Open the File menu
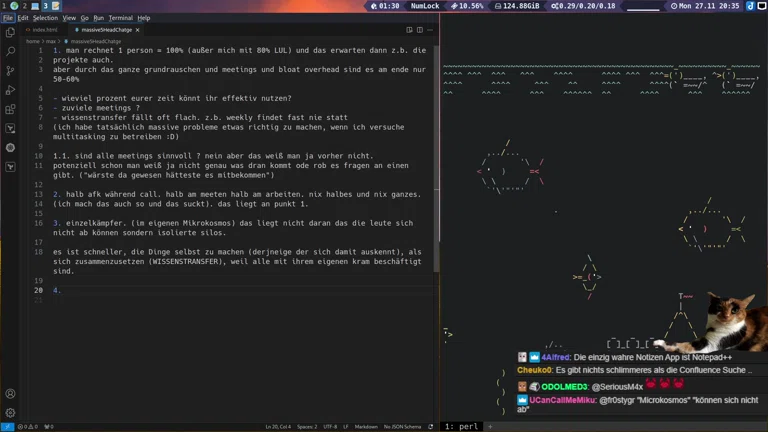Screen dimensions: 768x432 (8, 18)
